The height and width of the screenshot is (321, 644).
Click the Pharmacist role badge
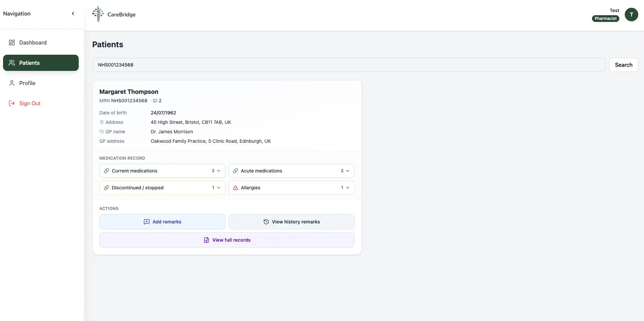point(605,19)
